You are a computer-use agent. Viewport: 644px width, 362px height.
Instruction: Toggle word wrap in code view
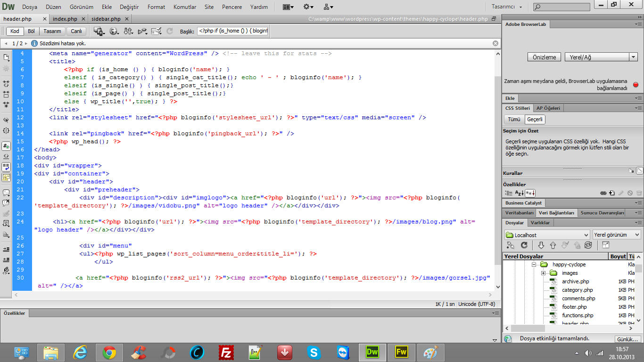tap(6, 167)
